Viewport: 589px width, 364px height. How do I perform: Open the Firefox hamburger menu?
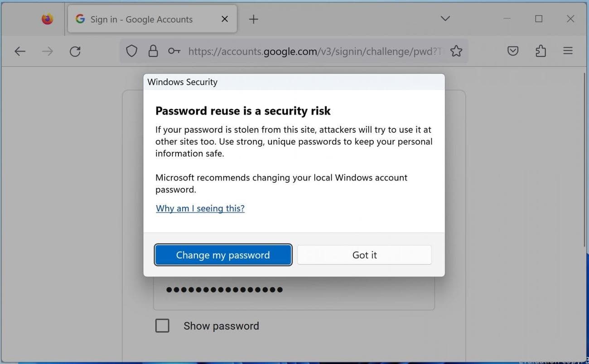point(567,51)
